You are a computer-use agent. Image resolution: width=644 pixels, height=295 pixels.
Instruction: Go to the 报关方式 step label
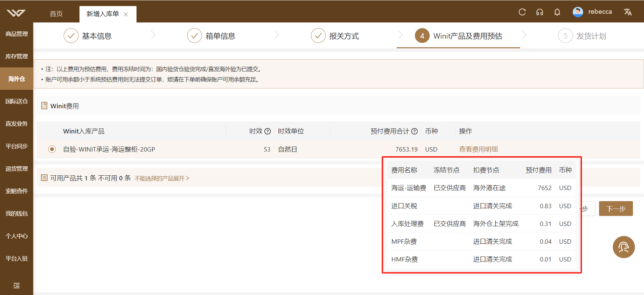pyautogui.click(x=344, y=36)
